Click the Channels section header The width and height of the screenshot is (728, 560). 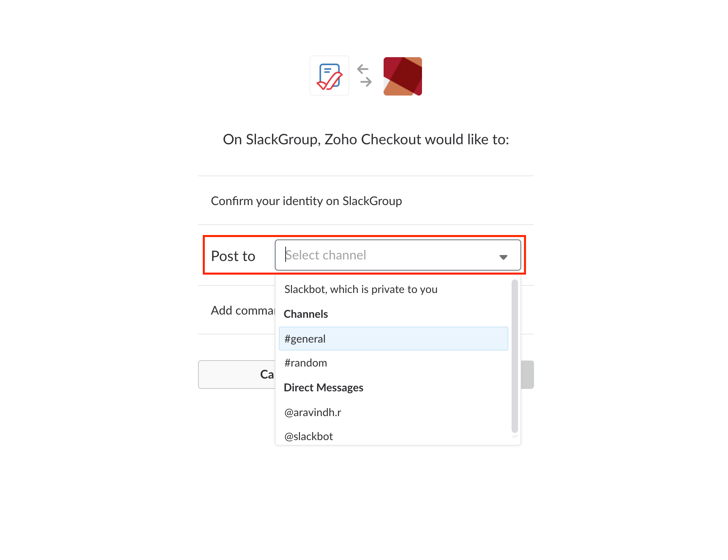(x=306, y=314)
